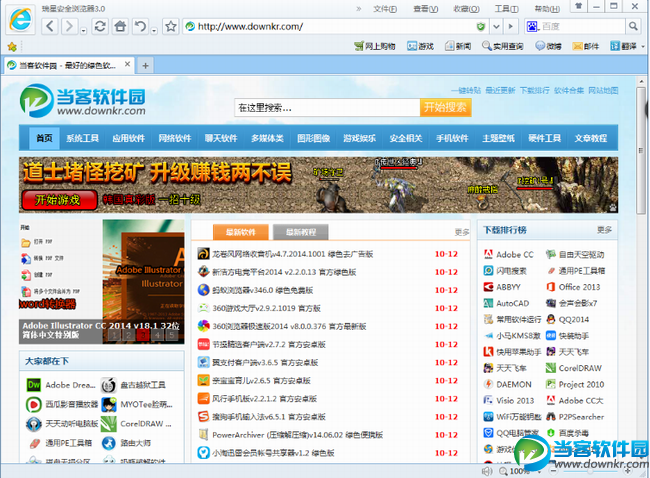Open the 帮助(H) menu
Viewport: 650px width, 478px height.
[x=547, y=9]
